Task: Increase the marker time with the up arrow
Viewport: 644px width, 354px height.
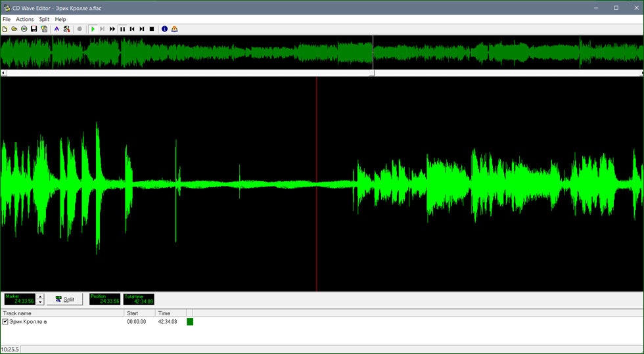Action: 40,296
